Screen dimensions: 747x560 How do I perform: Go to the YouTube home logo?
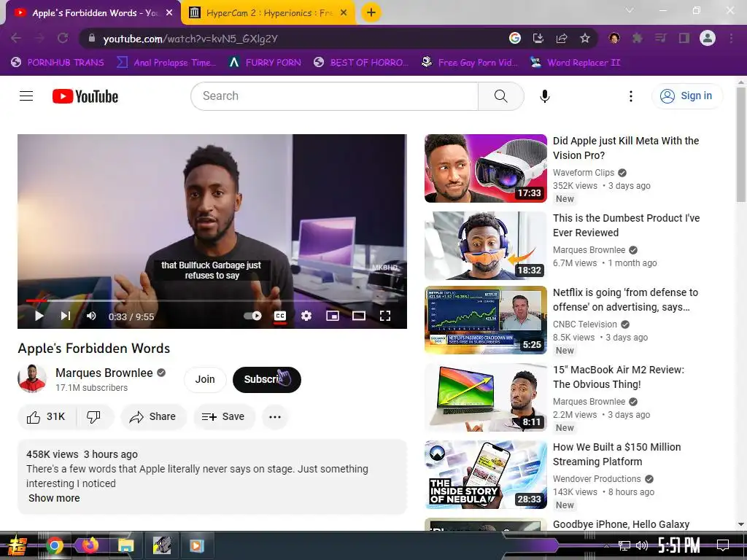(x=85, y=96)
